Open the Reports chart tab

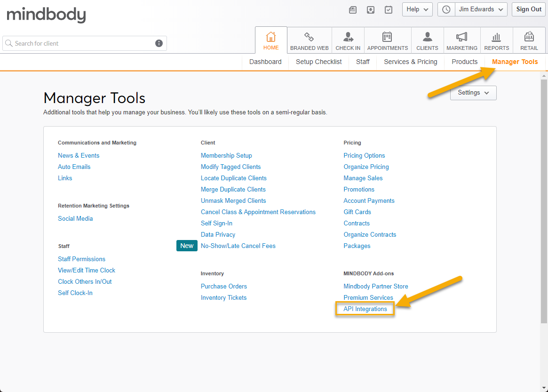[496, 40]
